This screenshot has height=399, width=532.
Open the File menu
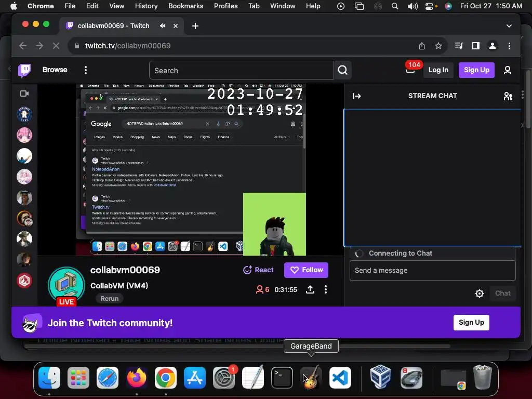tap(70, 6)
